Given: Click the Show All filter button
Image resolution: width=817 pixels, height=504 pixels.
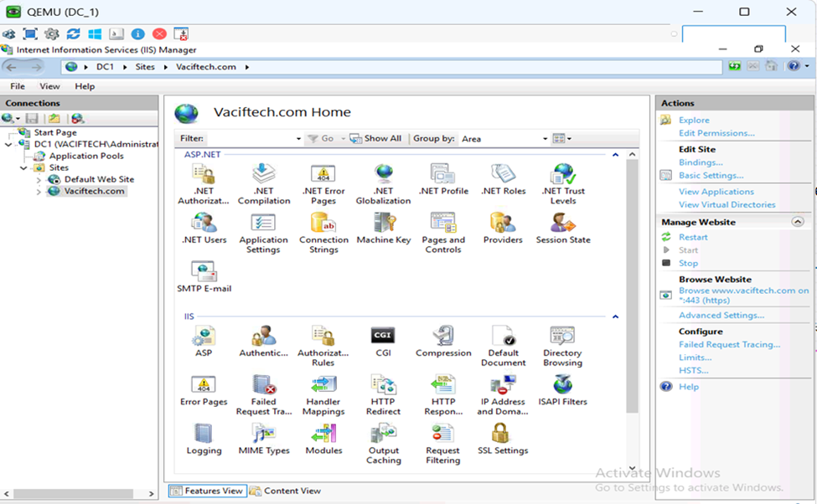Looking at the screenshot, I should [375, 139].
